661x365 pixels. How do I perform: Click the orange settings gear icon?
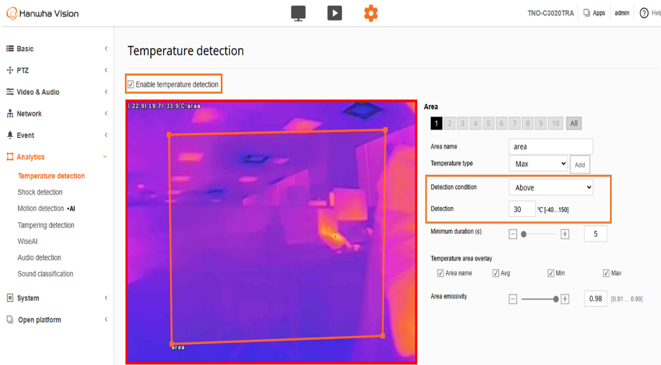tap(371, 13)
